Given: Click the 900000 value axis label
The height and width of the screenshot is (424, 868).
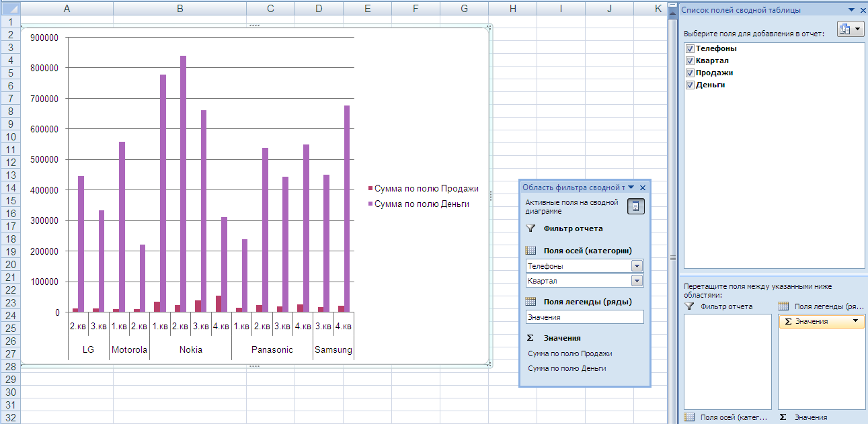Looking at the screenshot, I should 44,38.
